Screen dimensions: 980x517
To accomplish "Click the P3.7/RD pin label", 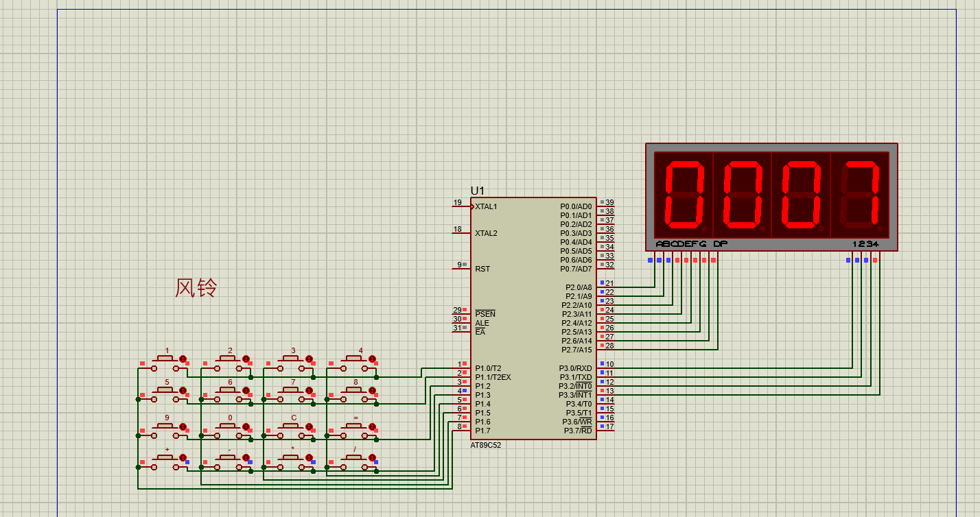I will tap(578, 431).
